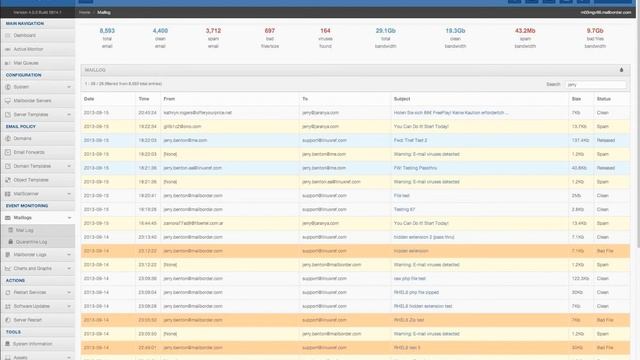Click the '43.2Mb' spam bandwidth stat
The width and height of the screenshot is (640, 360).
point(525,31)
